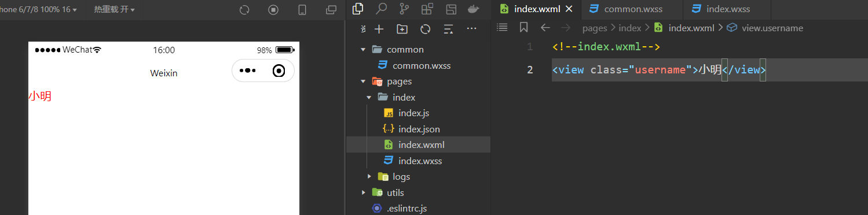Open the device model zoom dropdown

38,10
